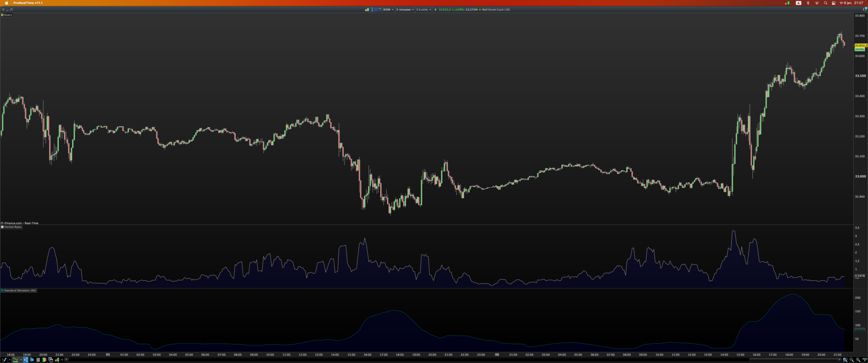The width and height of the screenshot is (868, 363).
Task: Open Standard Deviation (60) indicator settings
Action: point(19,291)
